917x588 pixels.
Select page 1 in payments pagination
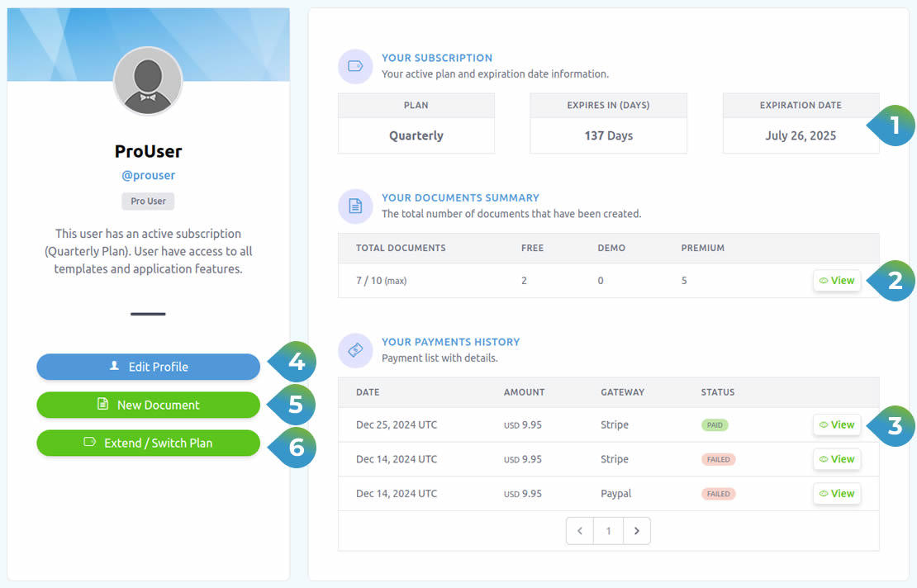click(608, 531)
